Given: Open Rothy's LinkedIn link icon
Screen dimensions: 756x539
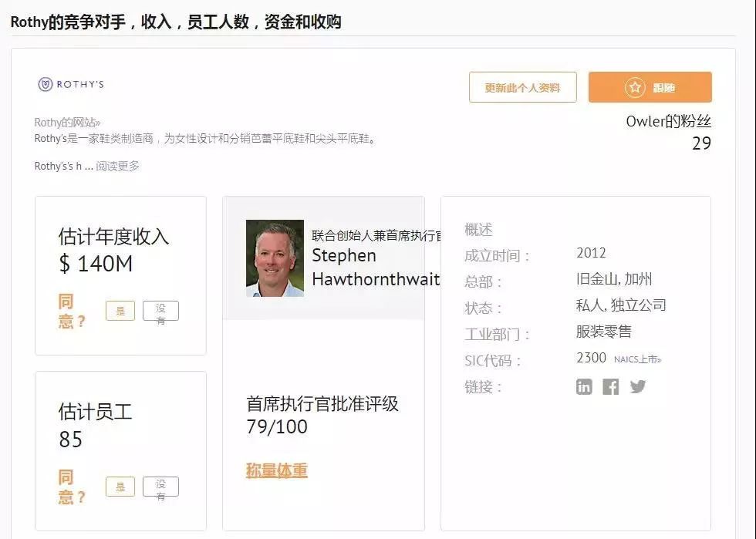Looking at the screenshot, I should pyautogui.click(x=584, y=386).
